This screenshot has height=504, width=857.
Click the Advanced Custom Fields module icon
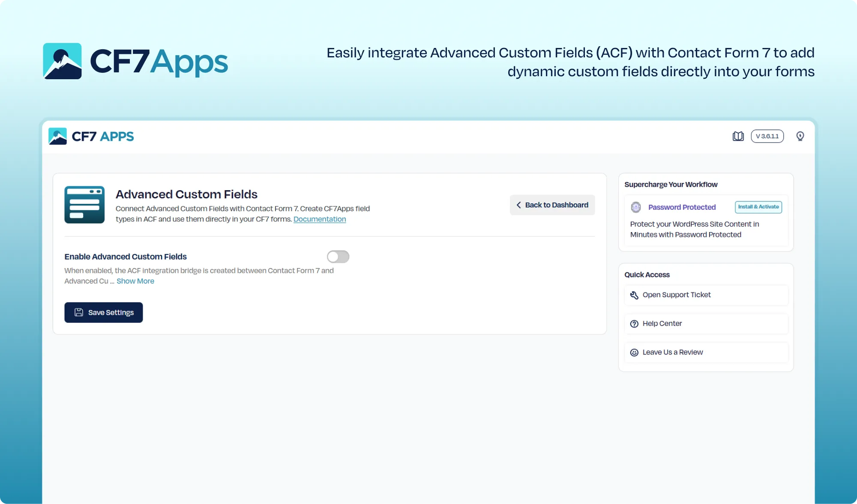coord(84,205)
